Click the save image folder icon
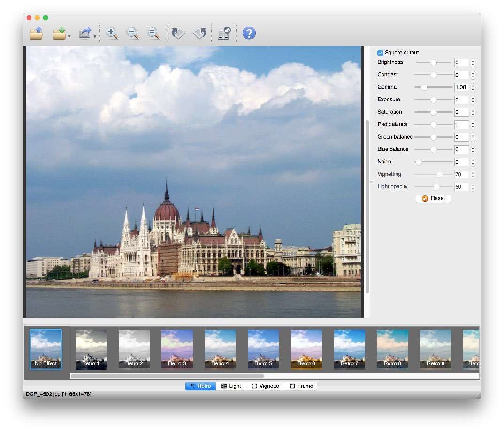The height and width of the screenshot is (432, 504). [59, 33]
